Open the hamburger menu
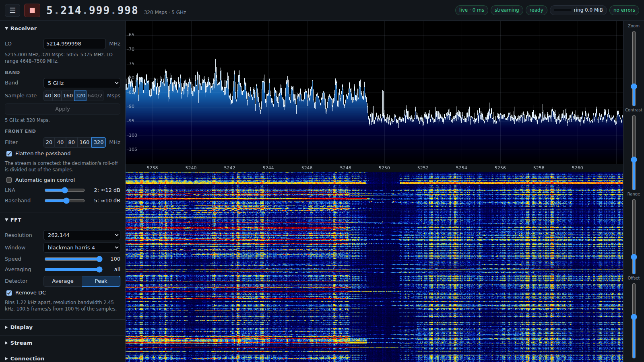Screen dimensions: 644x362 [12, 10]
